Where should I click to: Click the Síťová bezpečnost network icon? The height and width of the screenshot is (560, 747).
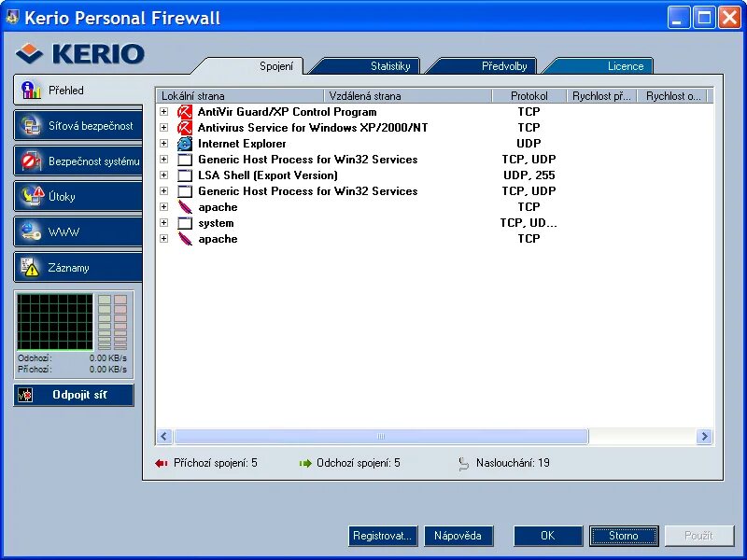click(x=31, y=126)
